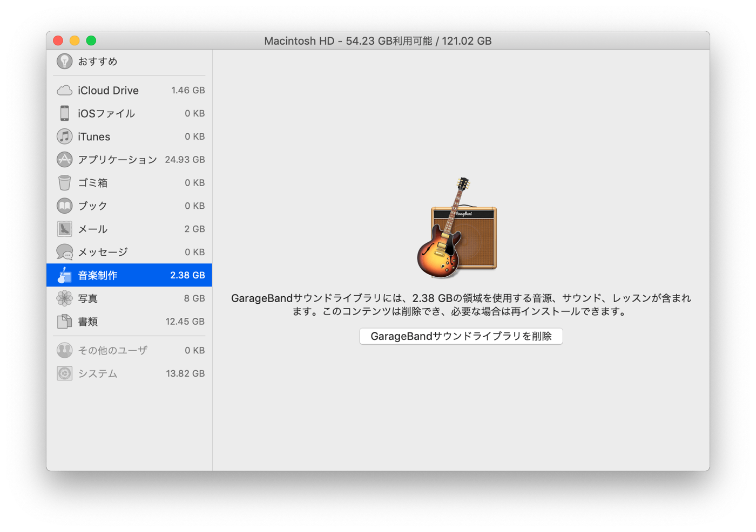
Task: Minimize the window with yellow button
Action: [x=75, y=40]
